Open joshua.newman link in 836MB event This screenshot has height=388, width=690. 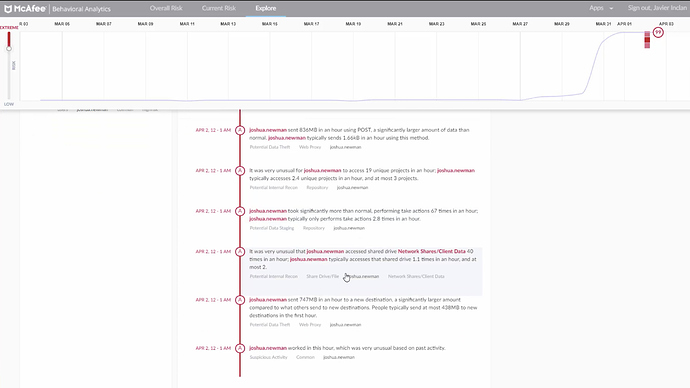[x=268, y=130]
